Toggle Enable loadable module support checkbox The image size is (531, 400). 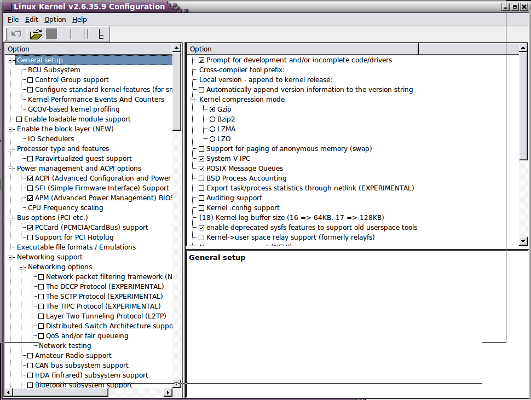(x=19, y=119)
